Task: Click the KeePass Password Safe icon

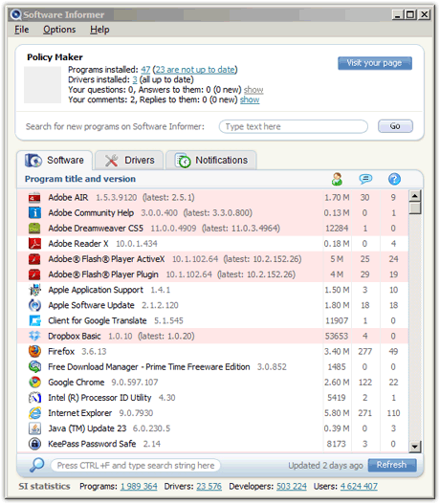Action: (34, 444)
